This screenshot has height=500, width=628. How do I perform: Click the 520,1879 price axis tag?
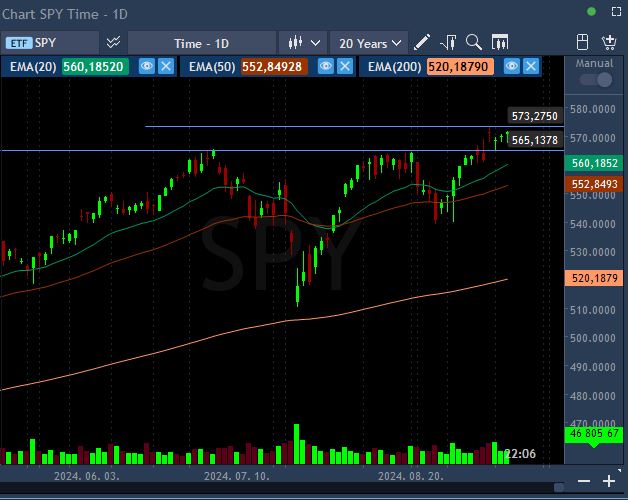coord(594,278)
